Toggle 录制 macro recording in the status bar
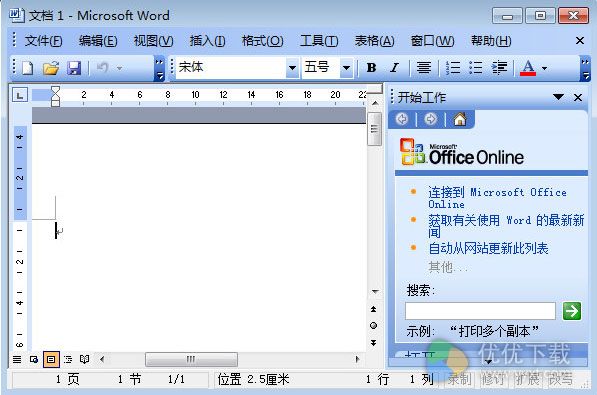The image size is (597, 395). pos(459,379)
